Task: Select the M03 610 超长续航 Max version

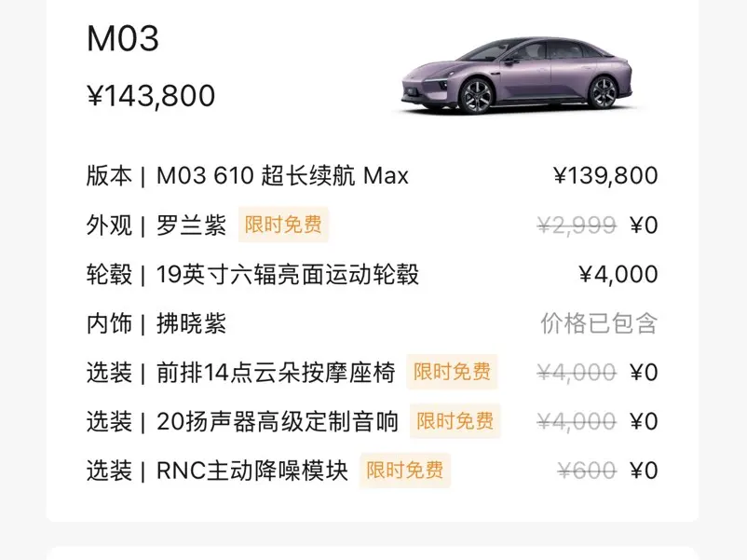Action: [x=282, y=175]
